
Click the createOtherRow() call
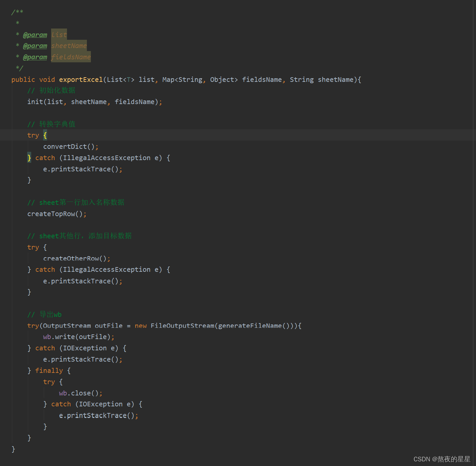pos(77,259)
